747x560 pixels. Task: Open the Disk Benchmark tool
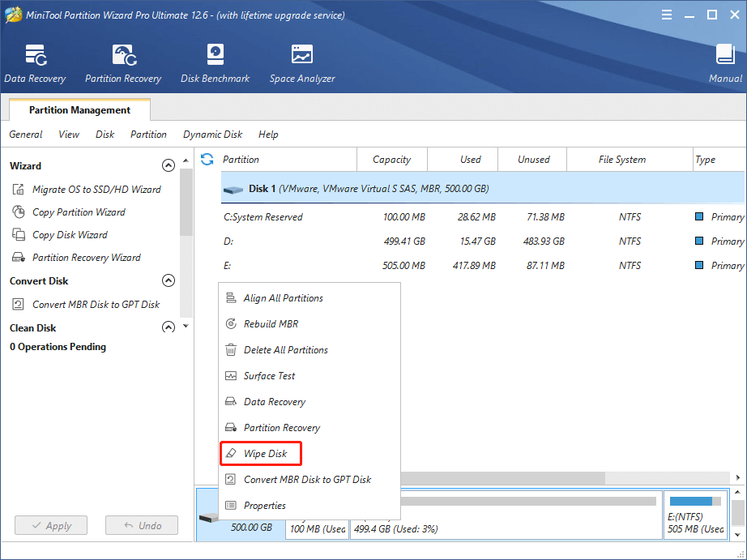[x=215, y=64]
